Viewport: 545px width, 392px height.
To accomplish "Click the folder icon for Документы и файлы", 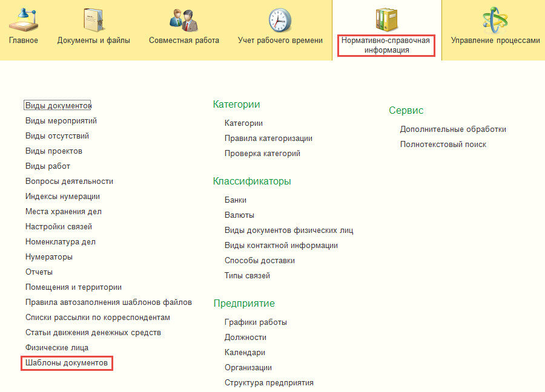I will [x=93, y=20].
